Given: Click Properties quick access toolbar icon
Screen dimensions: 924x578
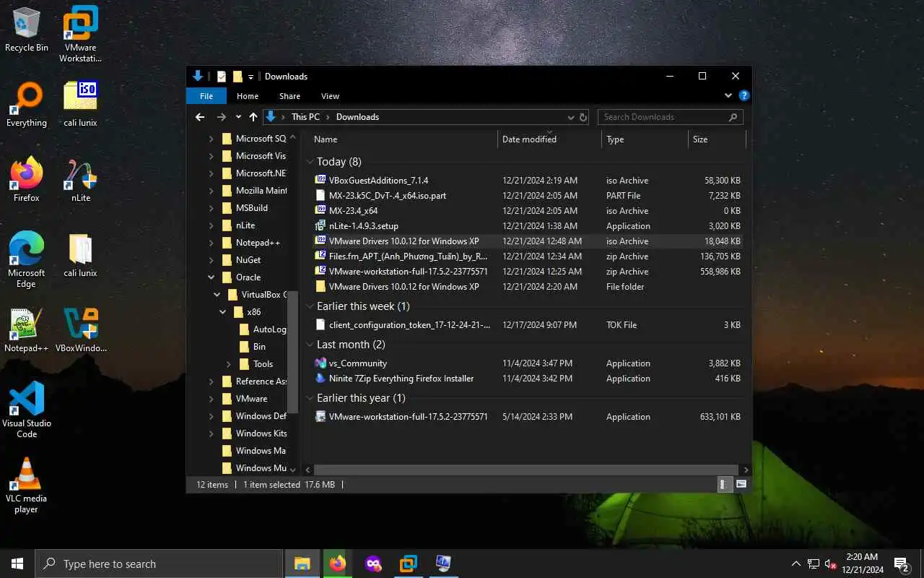Looking at the screenshot, I should pos(222,77).
